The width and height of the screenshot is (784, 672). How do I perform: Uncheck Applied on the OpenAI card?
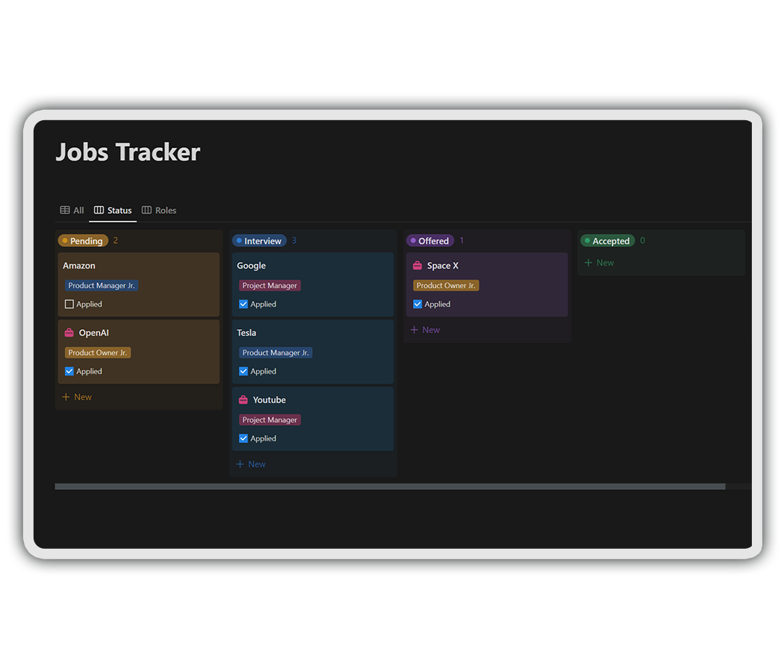69,371
